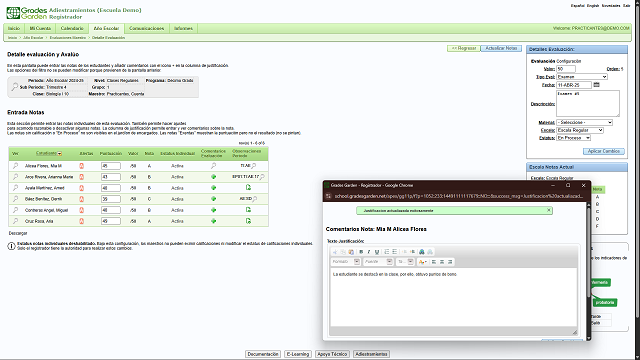Image resolution: width=640 pixels, height=360 pixels.
Task: Click the red alert icon for Báez Benítez
Action: [x=81, y=199]
